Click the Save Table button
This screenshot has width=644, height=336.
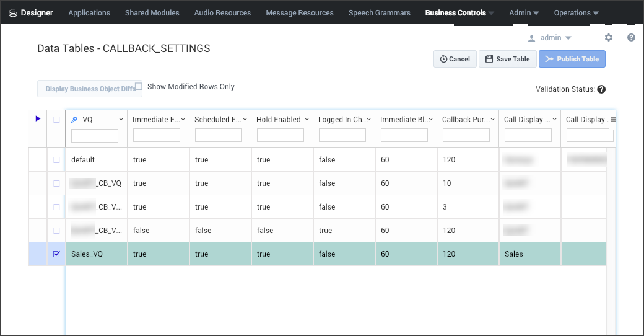pos(507,59)
